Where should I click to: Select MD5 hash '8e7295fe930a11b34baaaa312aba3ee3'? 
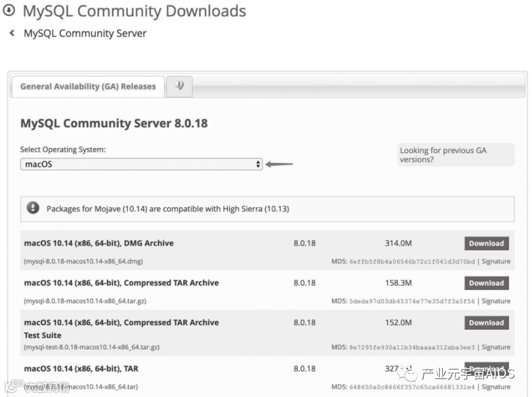412,348
